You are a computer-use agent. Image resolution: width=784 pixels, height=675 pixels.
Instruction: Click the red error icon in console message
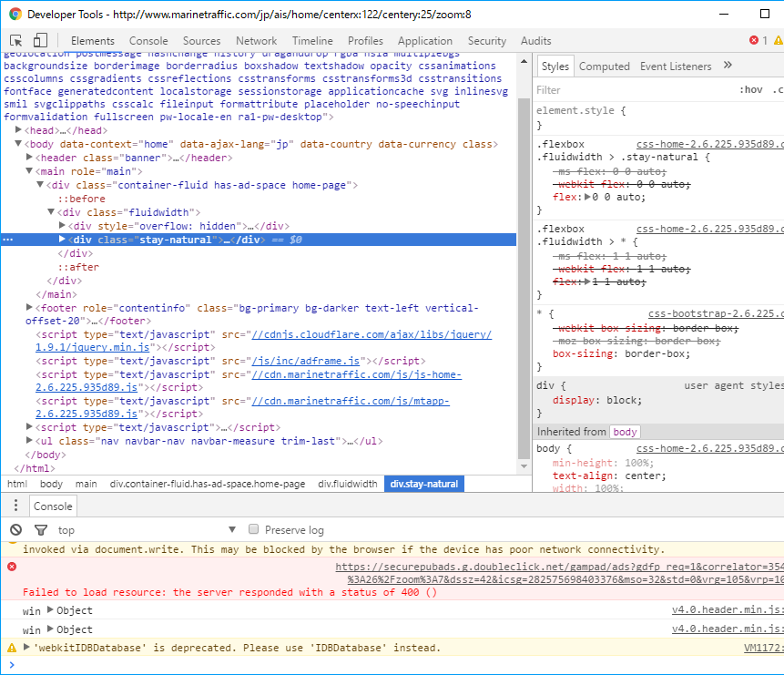(x=12, y=567)
